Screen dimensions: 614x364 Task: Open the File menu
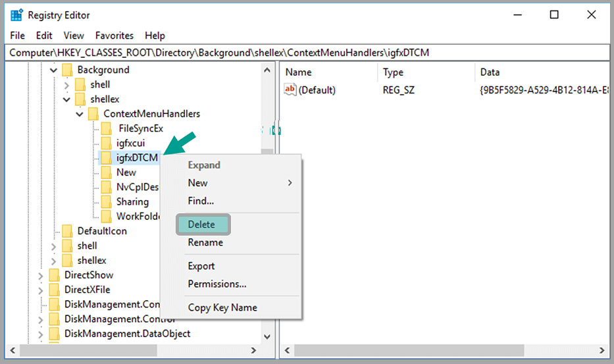pos(18,36)
